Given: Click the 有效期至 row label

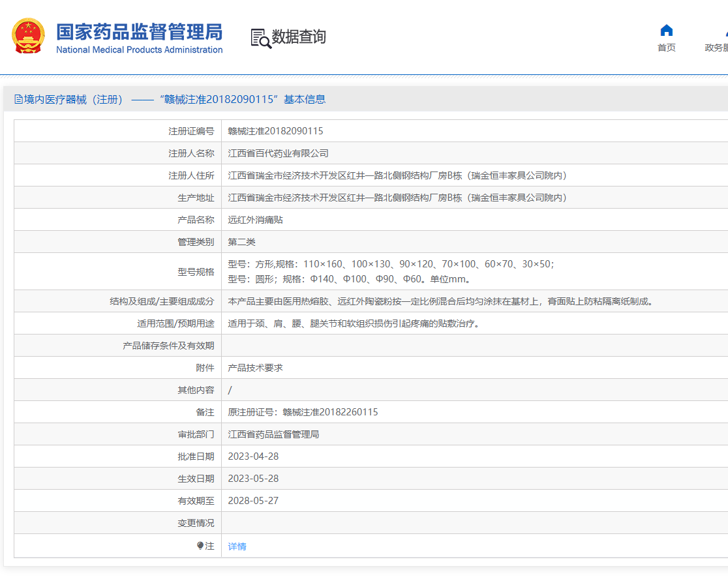Looking at the screenshot, I should [196, 501].
